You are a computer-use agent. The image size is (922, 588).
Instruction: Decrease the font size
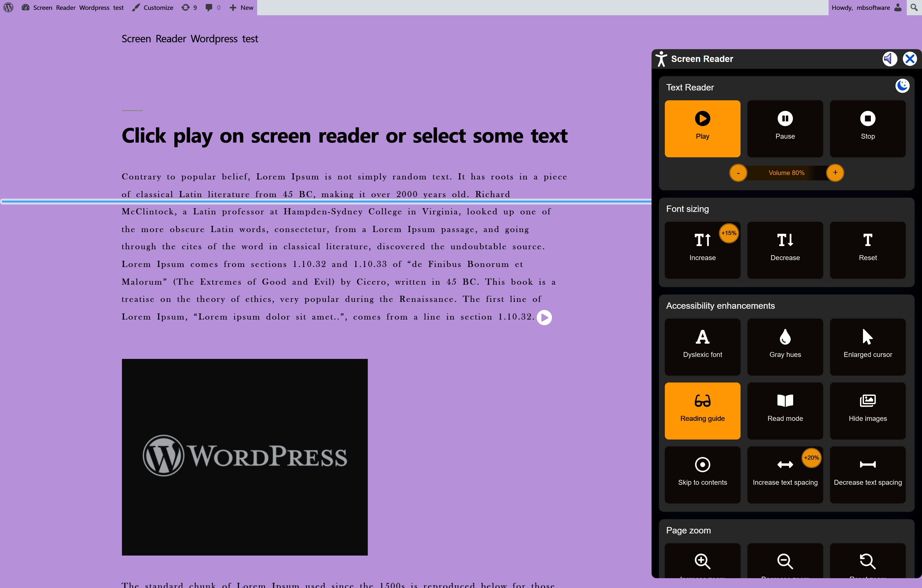785,250
